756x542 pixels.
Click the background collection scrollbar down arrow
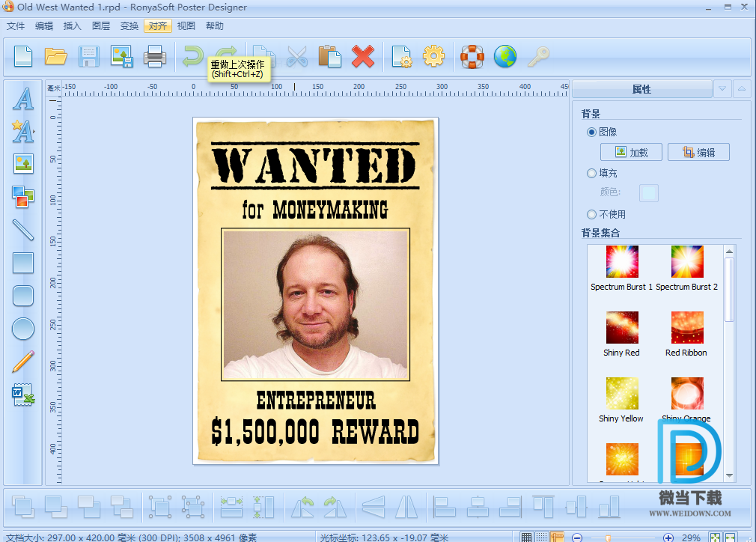coord(730,475)
